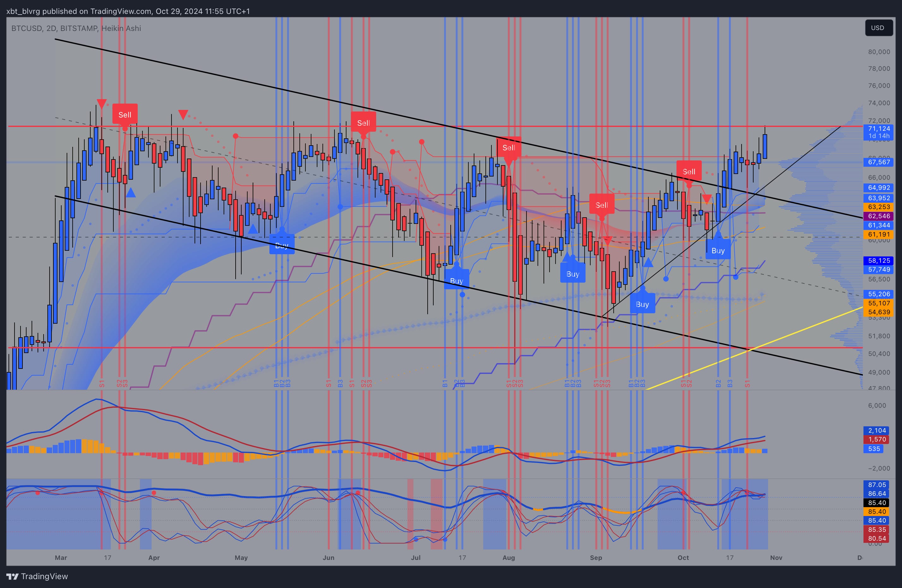Click the Sell label in early September

[x=601, y=205]
